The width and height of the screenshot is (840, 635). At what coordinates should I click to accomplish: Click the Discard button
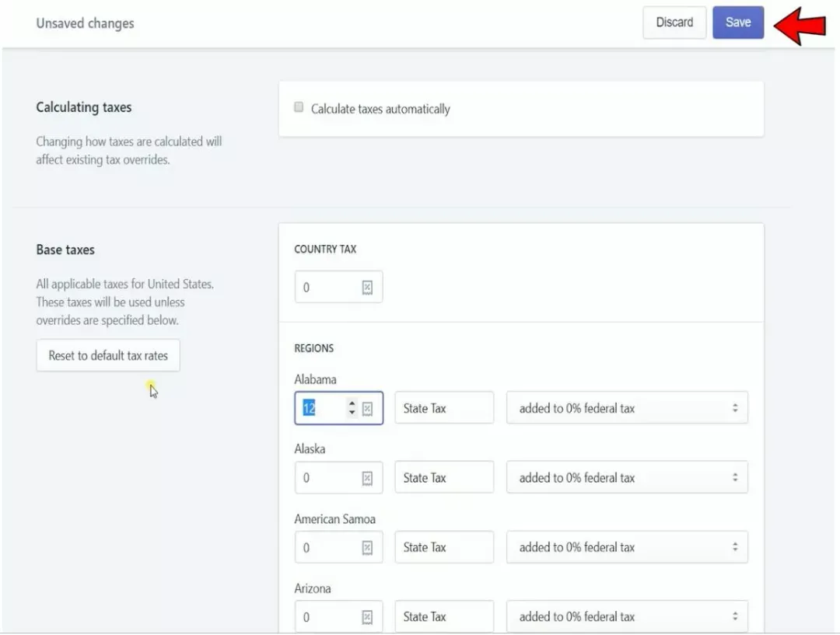tap(674, 23)
